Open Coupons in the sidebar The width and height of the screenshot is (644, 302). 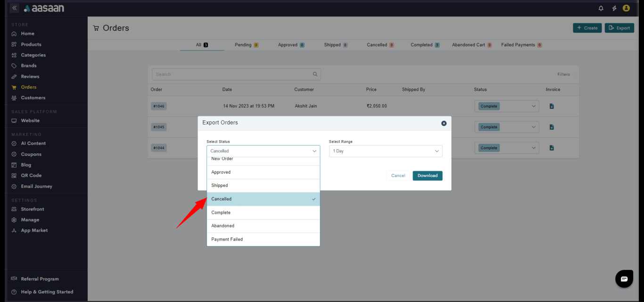pyautogui.click(x=31, y=154)
